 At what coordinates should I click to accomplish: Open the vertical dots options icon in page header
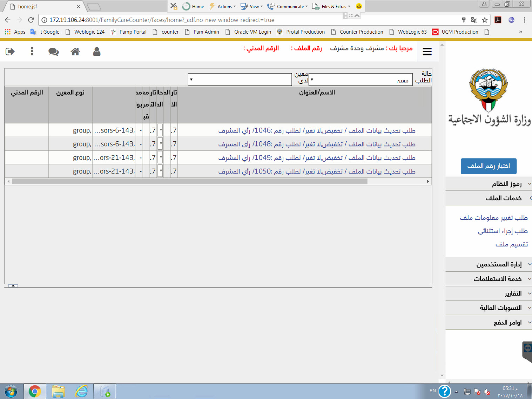[x=32, y=52]
